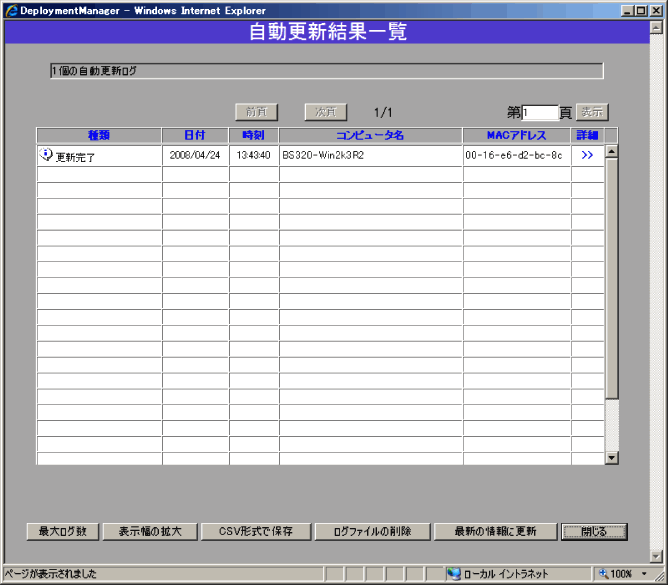Screen dimensions: 668x585
Task: Save log with CSV形式で保存 button
Action: [x=255, y=531]
